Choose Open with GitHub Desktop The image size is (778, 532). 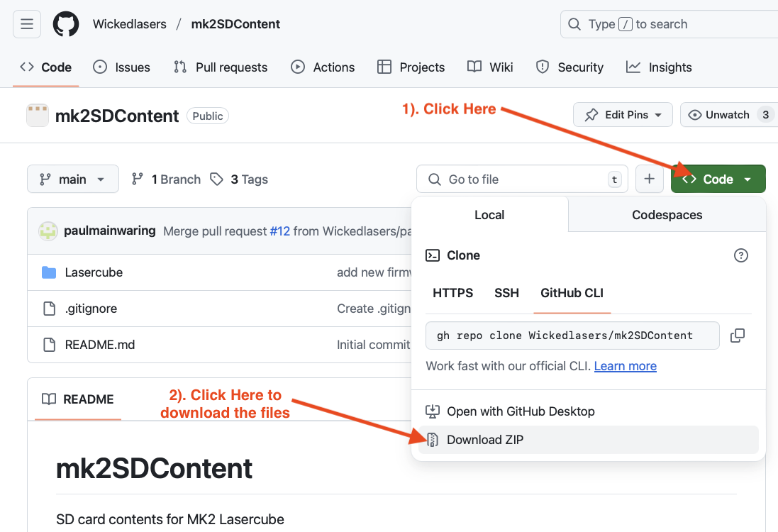(520, 411)
